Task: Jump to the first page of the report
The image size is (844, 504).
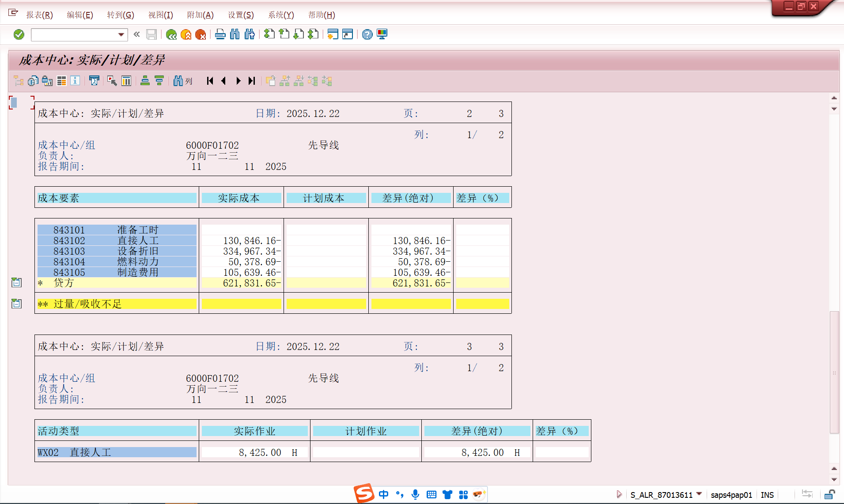Action: 210,81
